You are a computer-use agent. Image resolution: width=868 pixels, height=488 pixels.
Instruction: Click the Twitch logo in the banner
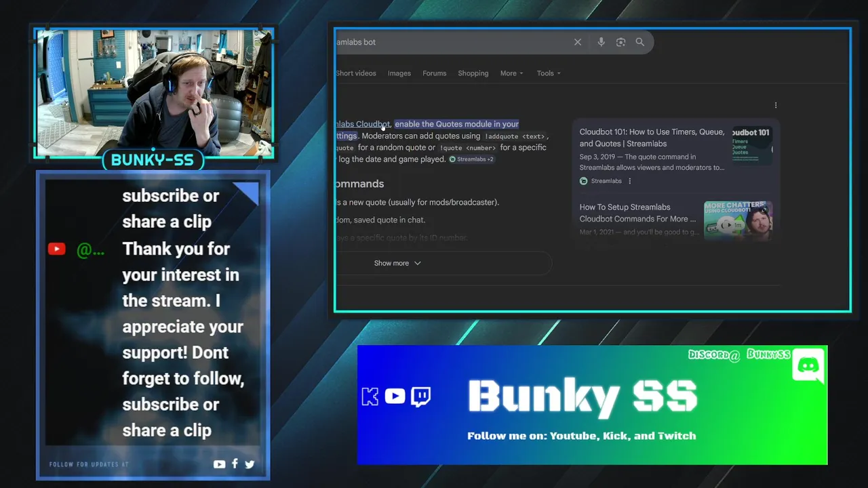point(420,396)
